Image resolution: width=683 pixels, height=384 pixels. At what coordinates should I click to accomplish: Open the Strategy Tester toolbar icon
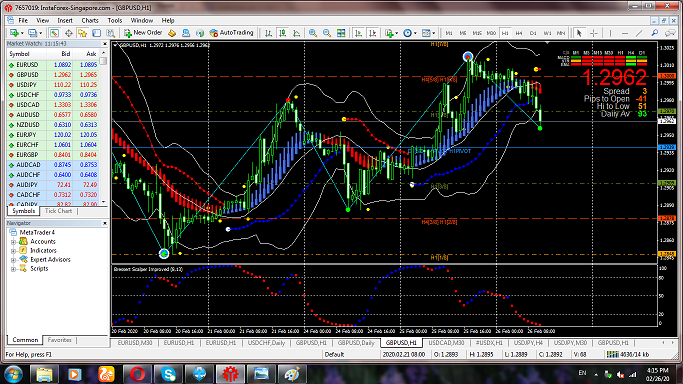point(110,33)
